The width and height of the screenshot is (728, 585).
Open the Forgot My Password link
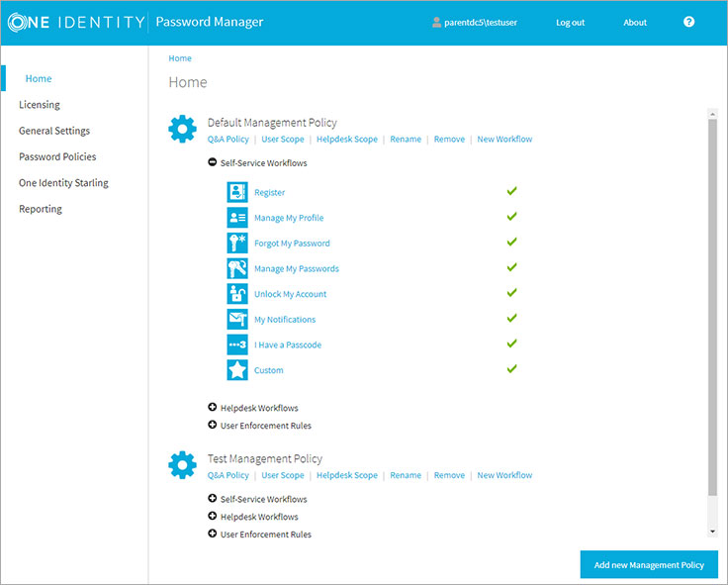click(292, 244)
